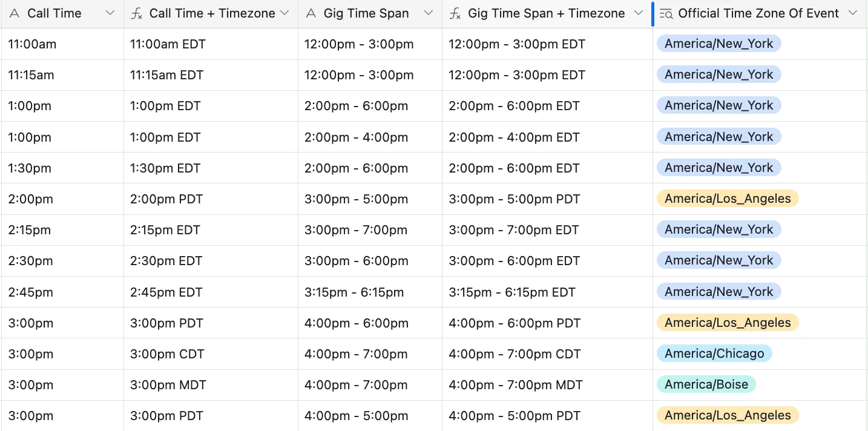Select the America/Boise timezone tag

pyautogui.click(x=706, y=384)
